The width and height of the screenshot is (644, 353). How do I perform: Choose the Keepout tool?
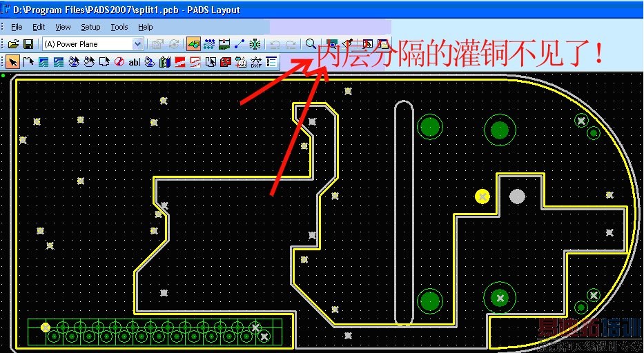point(119,62)
